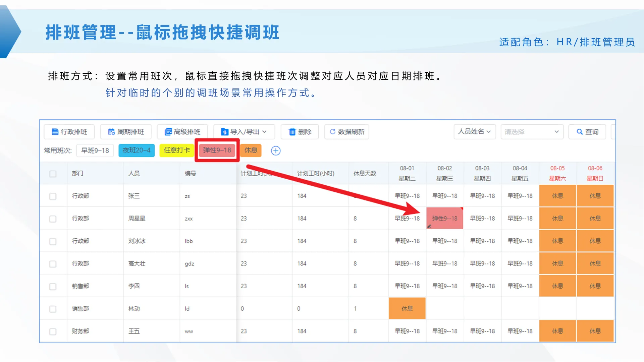This screenshot has width=644, height=362.
Task: Check the row for 刘冰冰
Action: 53,241
